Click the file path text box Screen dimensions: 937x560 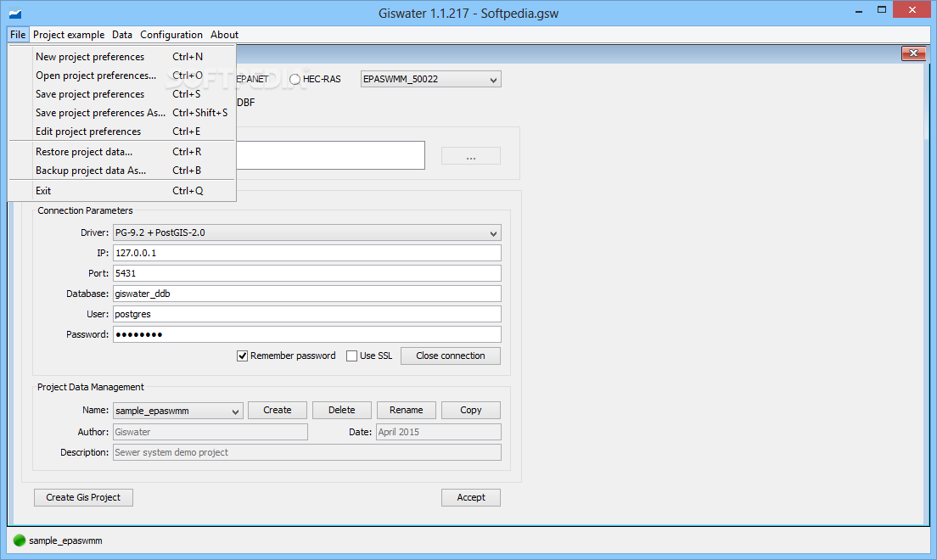[330, 155]
